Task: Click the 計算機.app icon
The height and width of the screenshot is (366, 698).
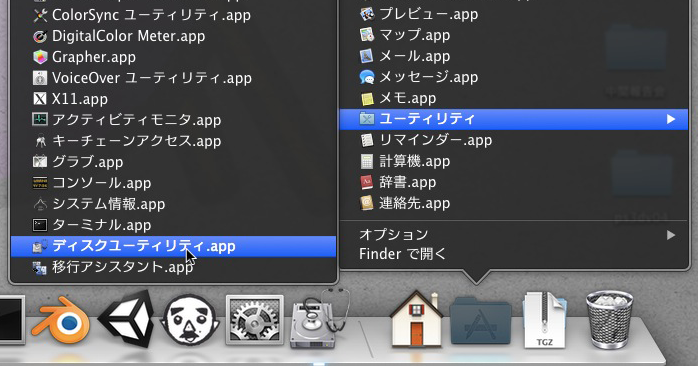Action: click(367, 161)
